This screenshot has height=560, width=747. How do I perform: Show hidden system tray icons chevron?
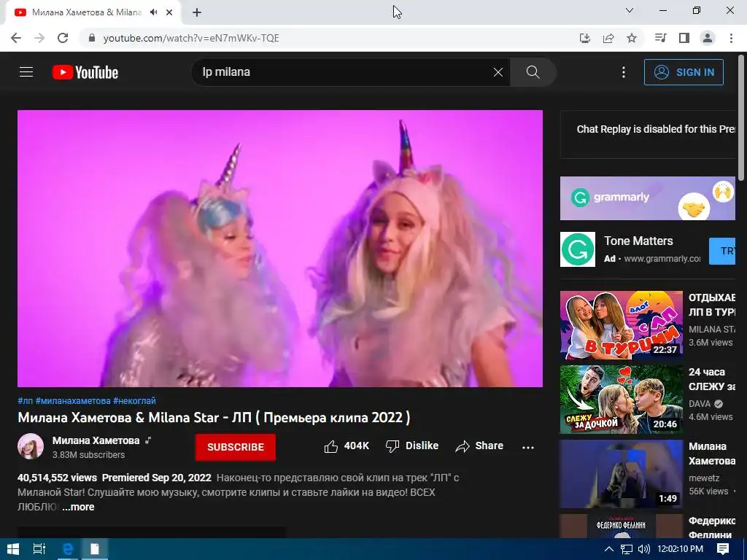pyautogui.click(x=609, y=549)
